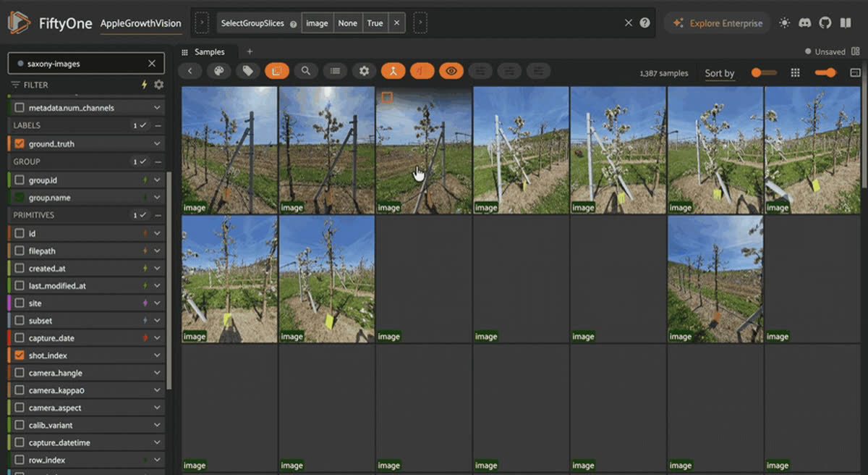
Task: Click the tag samples icon
Action: 247,71
